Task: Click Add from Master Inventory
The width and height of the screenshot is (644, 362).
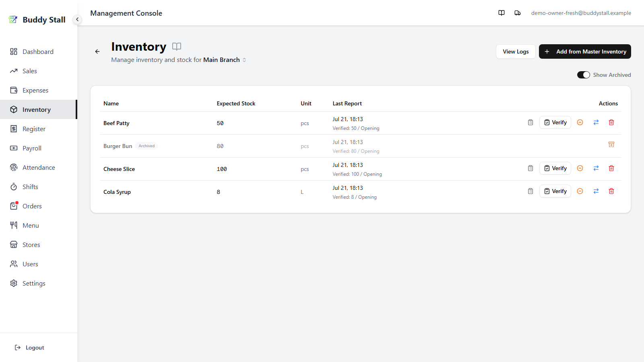Action: [585, 51]
